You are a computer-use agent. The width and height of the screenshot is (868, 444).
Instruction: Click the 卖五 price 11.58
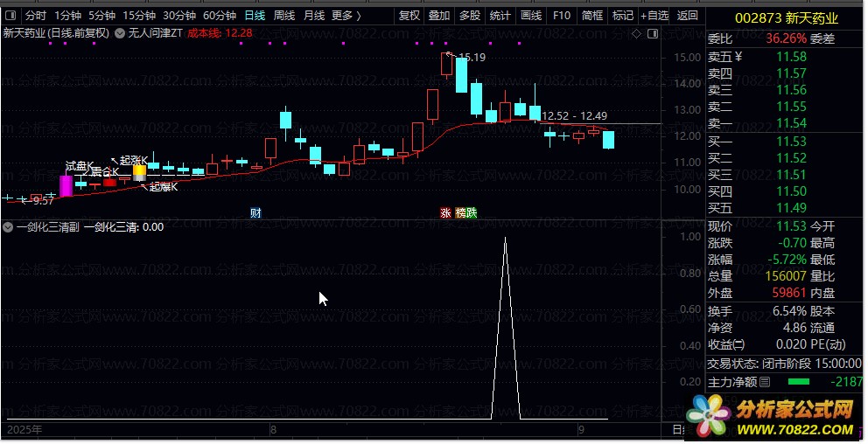pyautogui.click(x=791, y=57)
